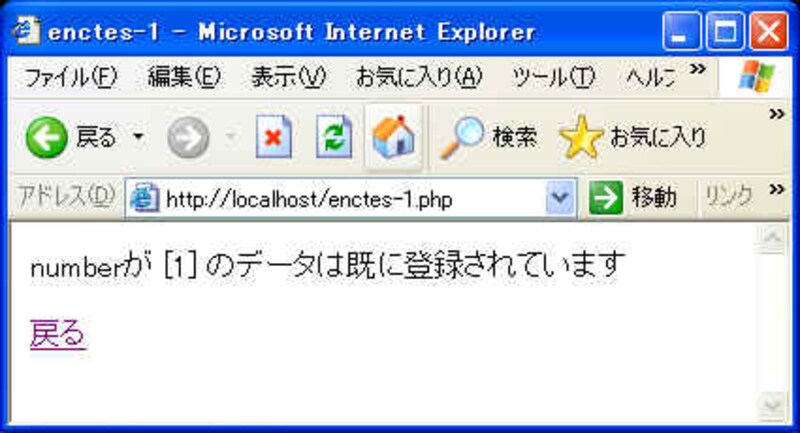
Task: Expand hidden menu items chevron beside ヘルプ
Action: pos(697,68)
